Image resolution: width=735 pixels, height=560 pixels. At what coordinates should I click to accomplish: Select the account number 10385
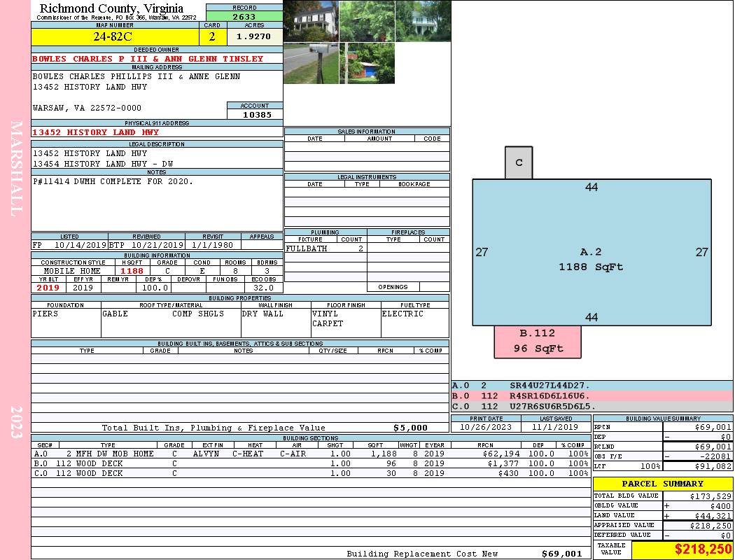tap(255, 114)
